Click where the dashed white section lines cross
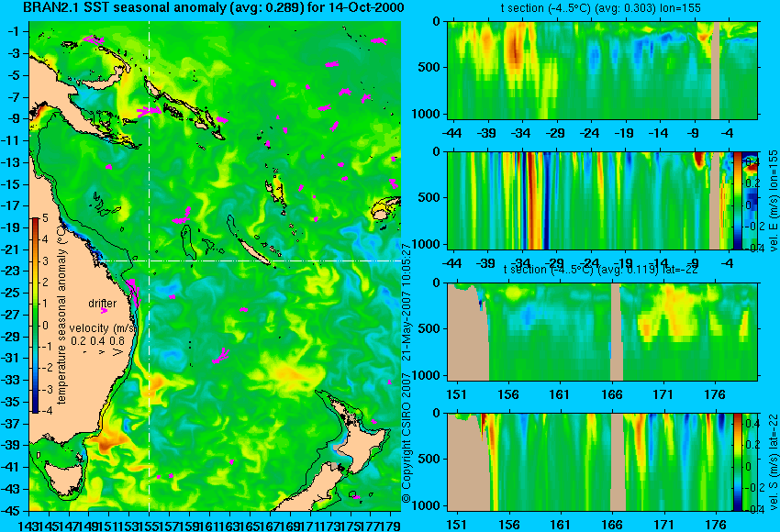Screen dimensions: 780x532 [x=150, y=260]
